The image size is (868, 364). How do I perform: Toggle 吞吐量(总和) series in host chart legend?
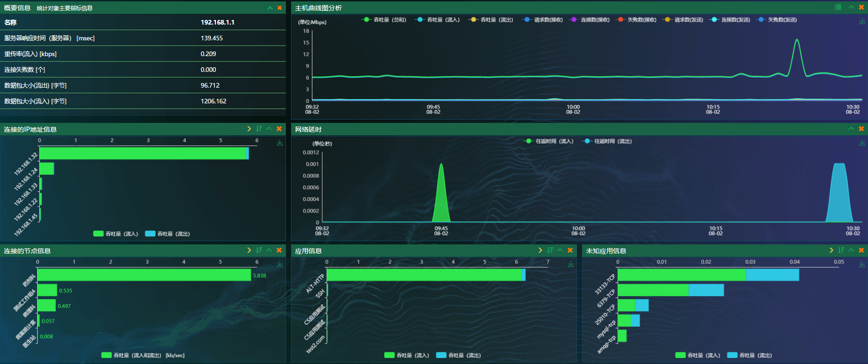point(384,19)
